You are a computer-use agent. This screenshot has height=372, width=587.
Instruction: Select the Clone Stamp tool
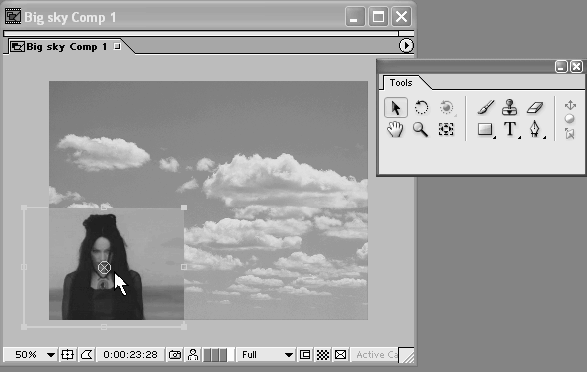[x=510, y=107]
